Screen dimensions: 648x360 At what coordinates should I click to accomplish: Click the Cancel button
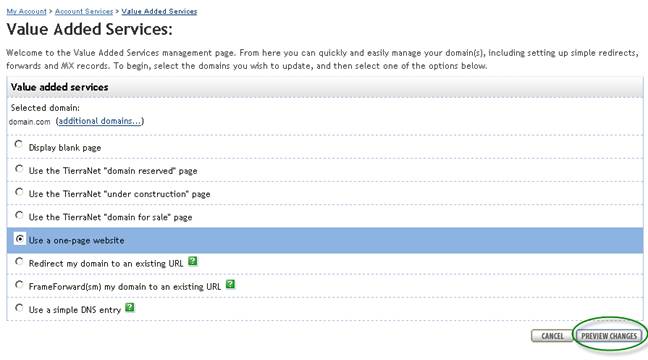tap(552, 336)
